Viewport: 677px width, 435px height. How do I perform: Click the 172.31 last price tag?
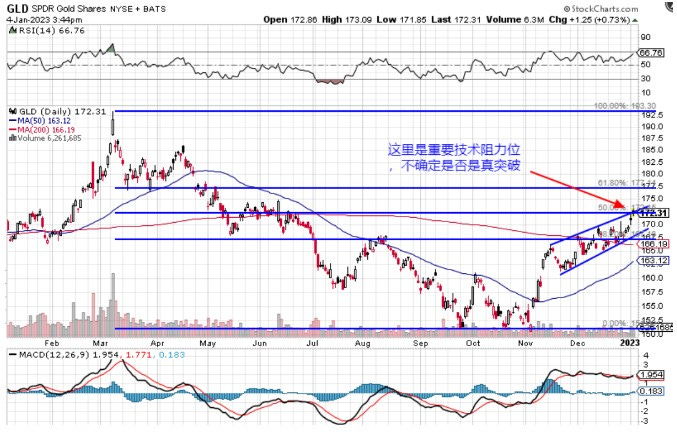(653, 214)
